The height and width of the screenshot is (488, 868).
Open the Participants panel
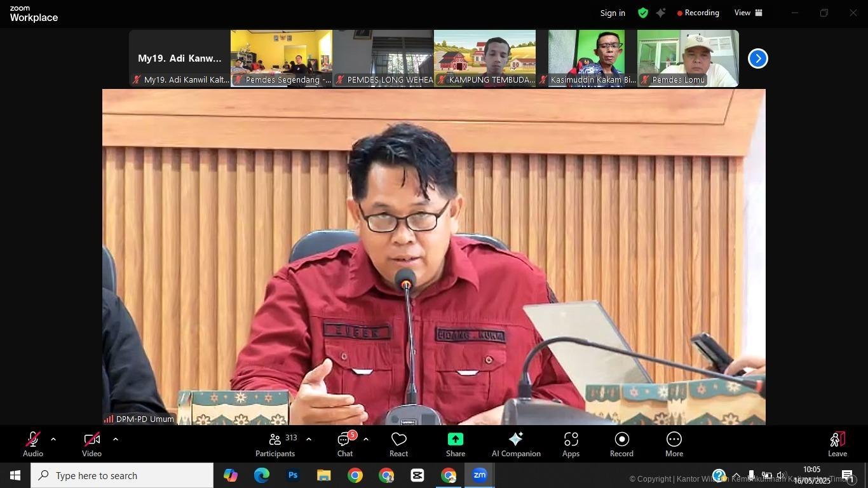(x=275, y=444)
